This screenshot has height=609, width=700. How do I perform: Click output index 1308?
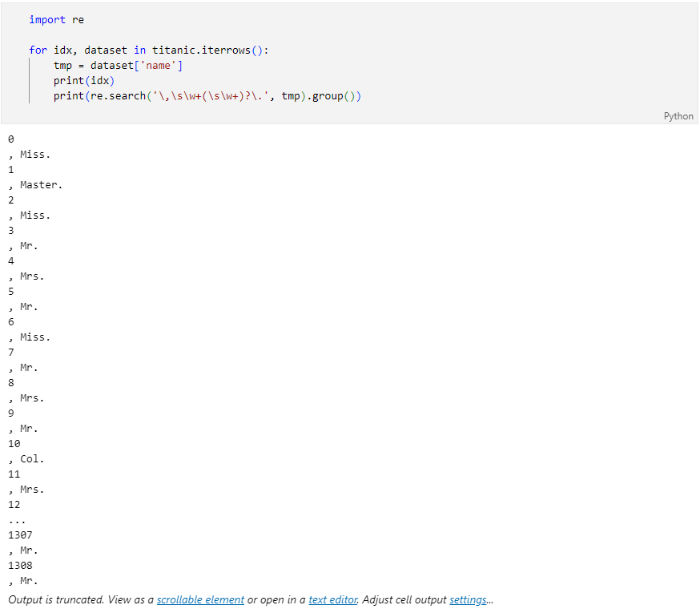point(20,565)
